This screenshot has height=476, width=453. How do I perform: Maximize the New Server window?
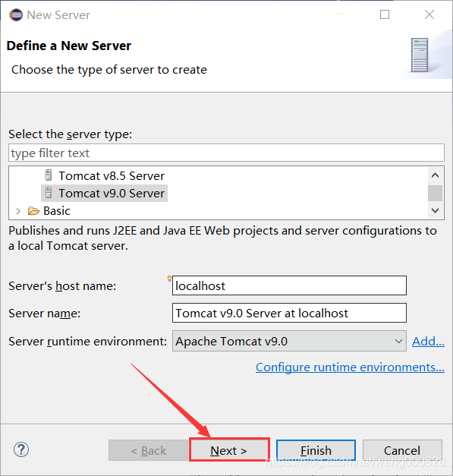(x=385, y=14)
